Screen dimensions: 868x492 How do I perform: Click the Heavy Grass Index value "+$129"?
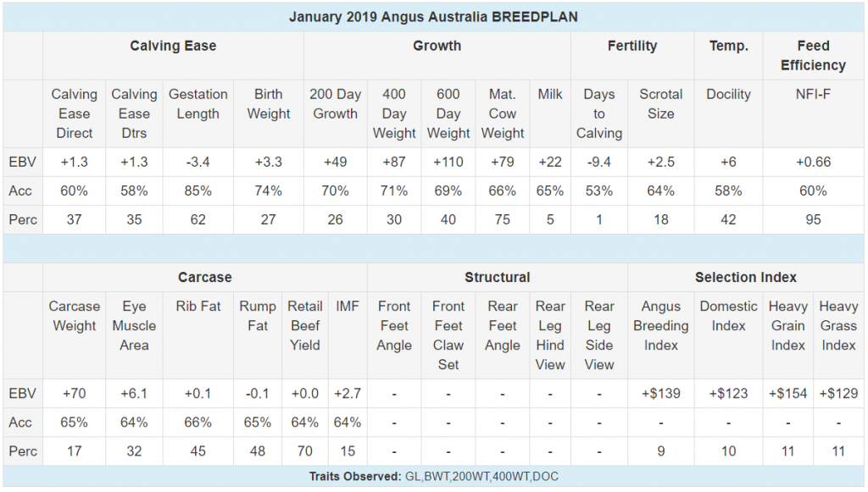click(838, 394)
